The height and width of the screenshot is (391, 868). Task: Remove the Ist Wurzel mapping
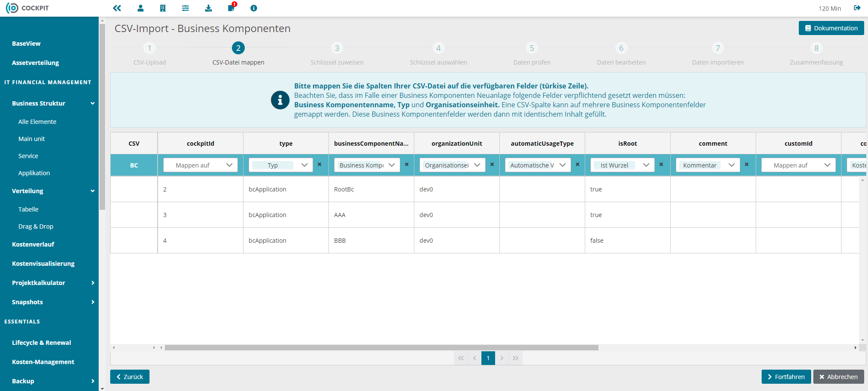click(x=661, y=165)
